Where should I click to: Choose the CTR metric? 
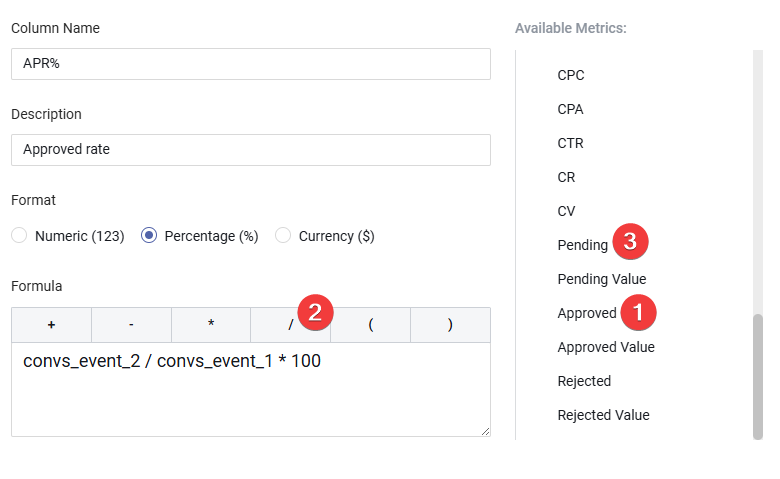tap(571, 143)
